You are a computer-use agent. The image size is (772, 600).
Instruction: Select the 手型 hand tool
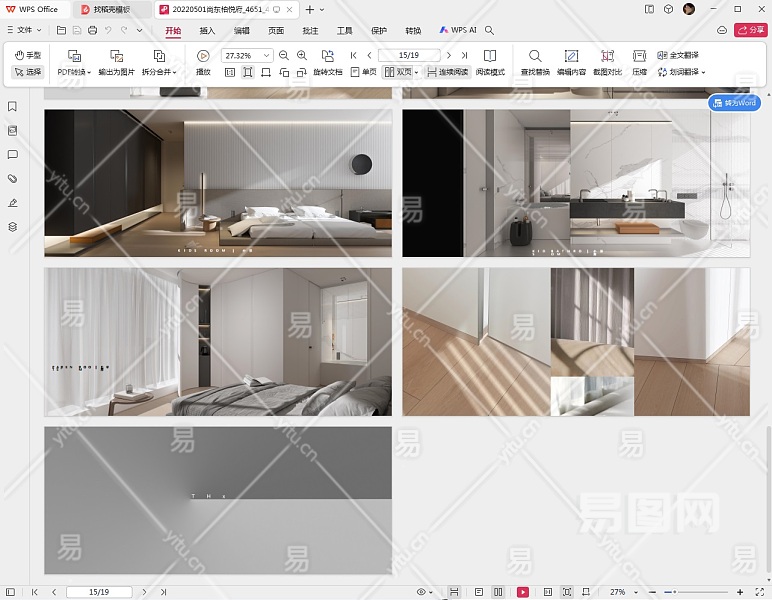(27, 55)
